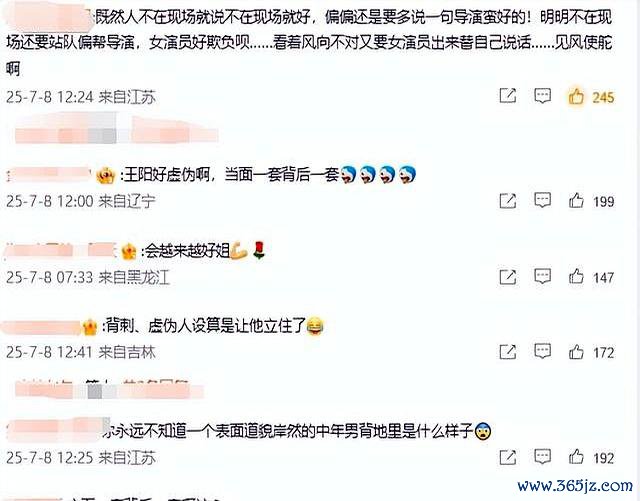Share the 12:00 Liaoning comment
This screenshot has width=640, height=501.
coord(508,200)
